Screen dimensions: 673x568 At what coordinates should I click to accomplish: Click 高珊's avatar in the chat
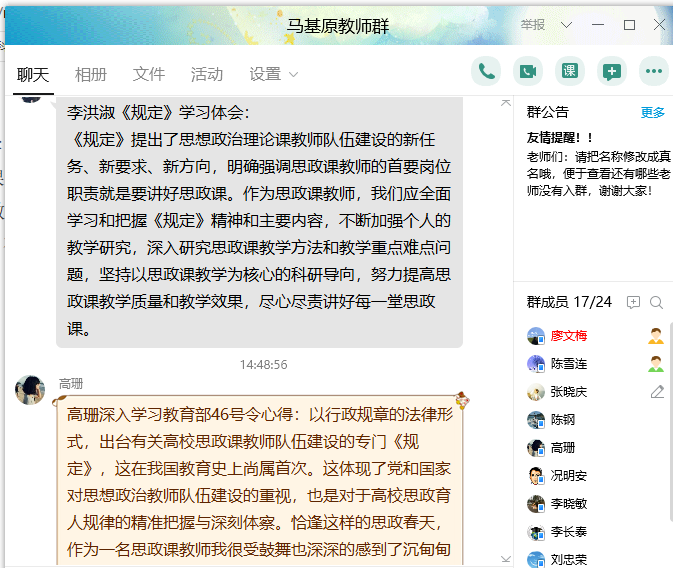point(30,390)
